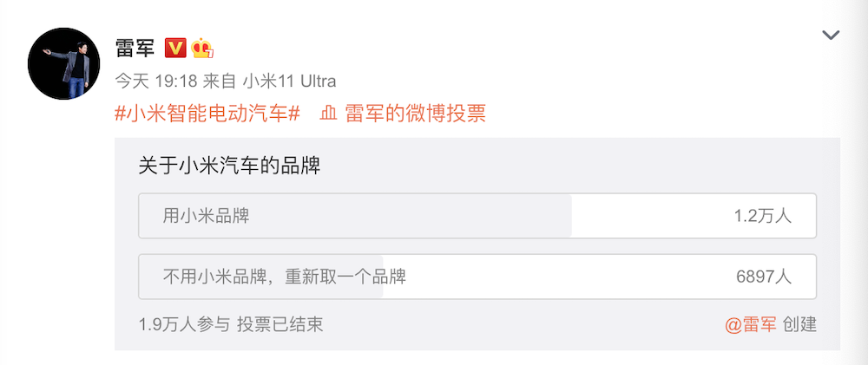Open the 雷军 username profile link
Viewport: 868px width, 365px height.
135,47
